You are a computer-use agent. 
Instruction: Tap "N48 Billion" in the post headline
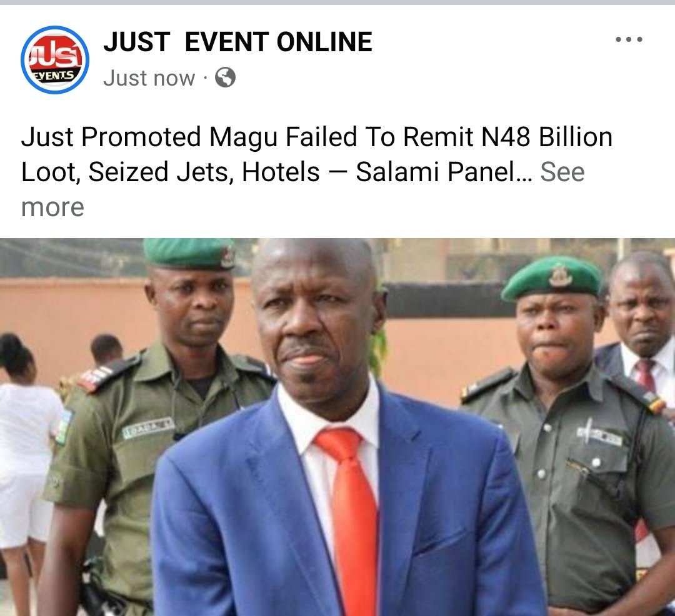click(x=547, y=137)
